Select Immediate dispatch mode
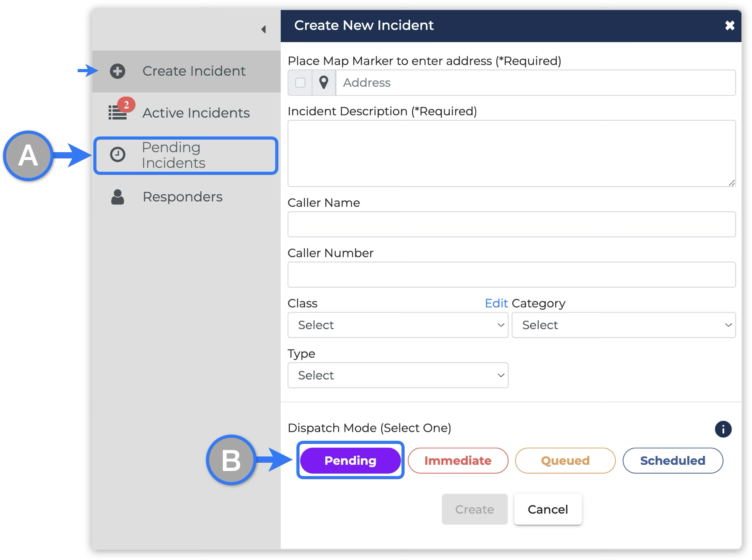752x560 pixels. (458, 460)
